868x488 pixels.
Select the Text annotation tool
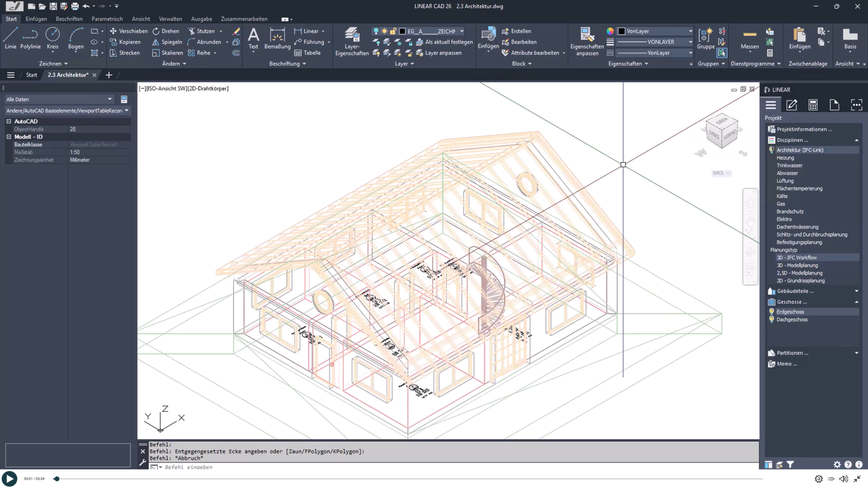(253, 39)
